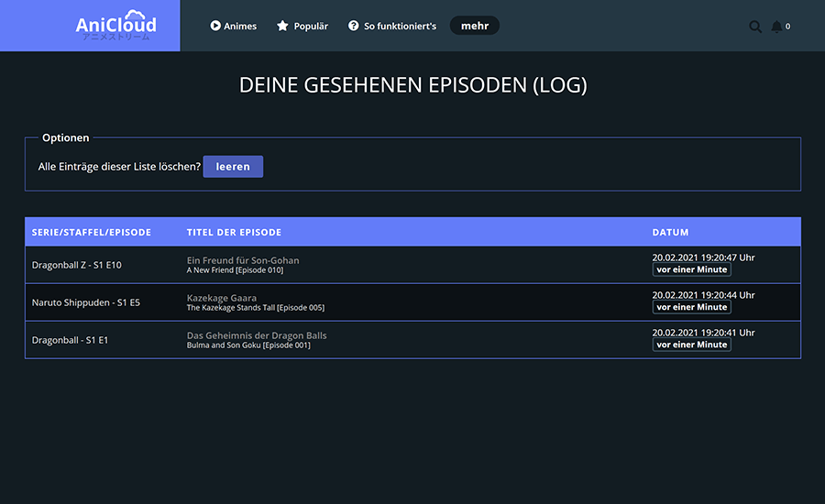Screen dimensions: 825x504
Task: Click the Optionen legend label
Action: tap(66, 137)
